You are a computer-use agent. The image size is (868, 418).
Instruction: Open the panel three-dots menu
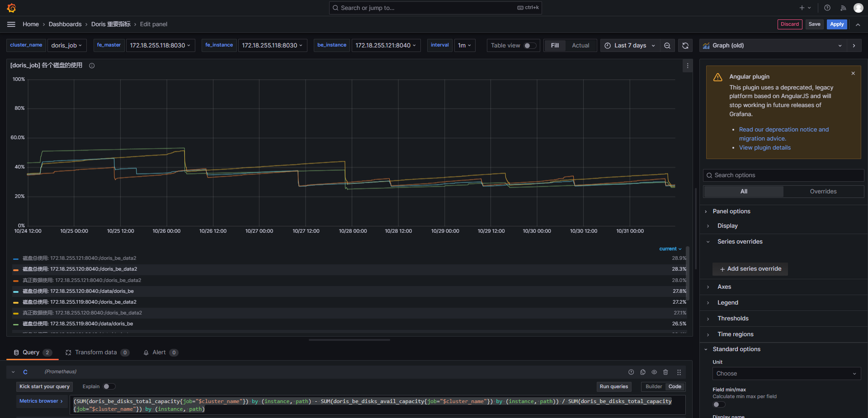pos(688,66)
